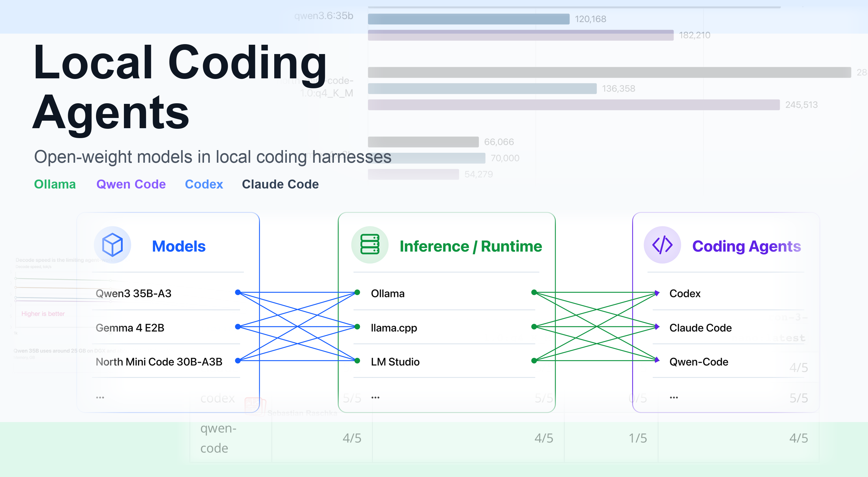Click the green Ollama label under subtitle
Viewport: 868px width, 477px height.
point(55,184)
